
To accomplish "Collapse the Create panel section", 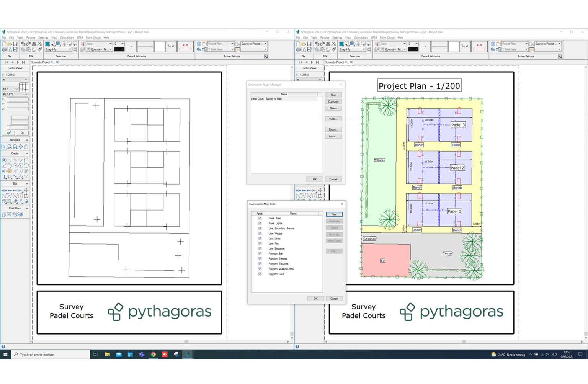I will [x=27, y=154].
